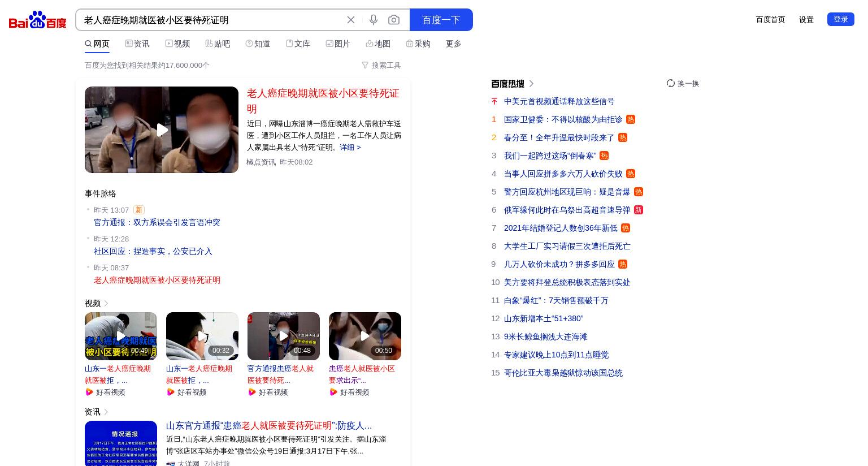Open 搜索工具 filter icon

365,66
